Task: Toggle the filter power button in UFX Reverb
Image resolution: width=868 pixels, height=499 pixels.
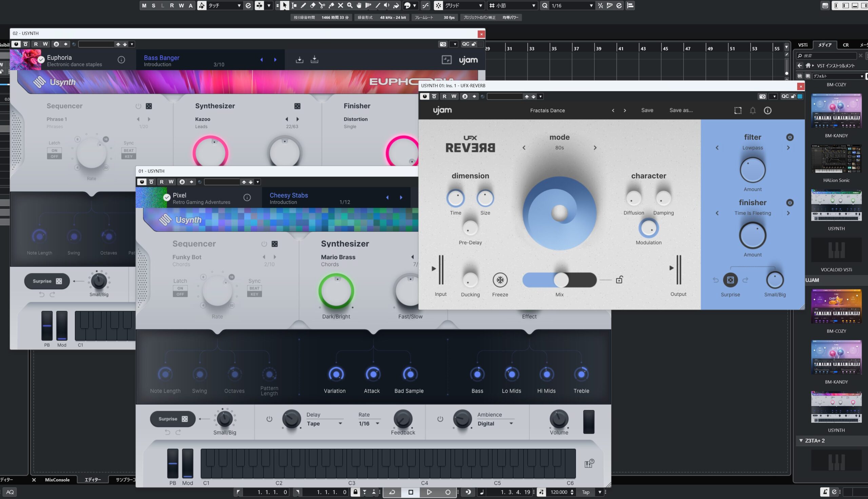Action: [790, 137]
